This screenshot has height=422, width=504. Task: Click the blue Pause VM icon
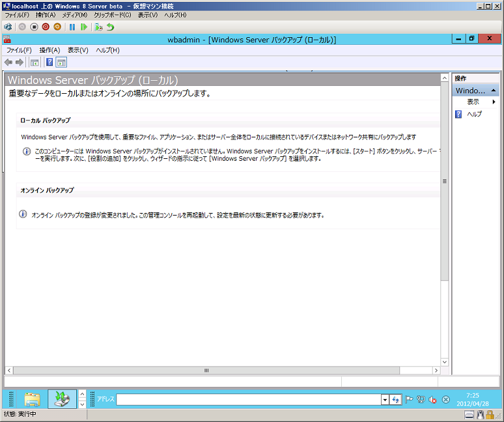tap(72, 27)
